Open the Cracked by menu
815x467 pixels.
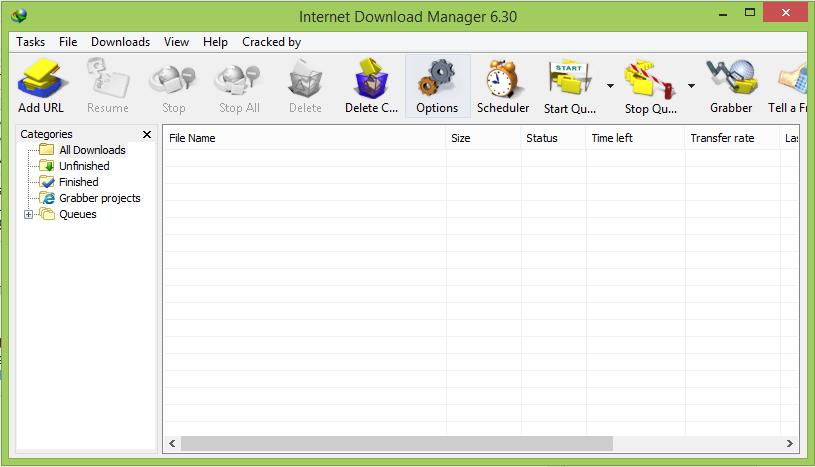[x=271, y=42]
